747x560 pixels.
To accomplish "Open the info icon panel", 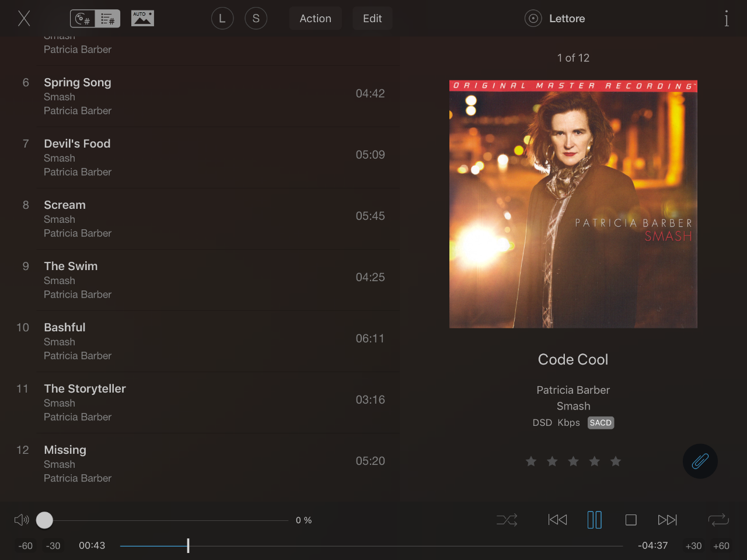I will [727, 19].
